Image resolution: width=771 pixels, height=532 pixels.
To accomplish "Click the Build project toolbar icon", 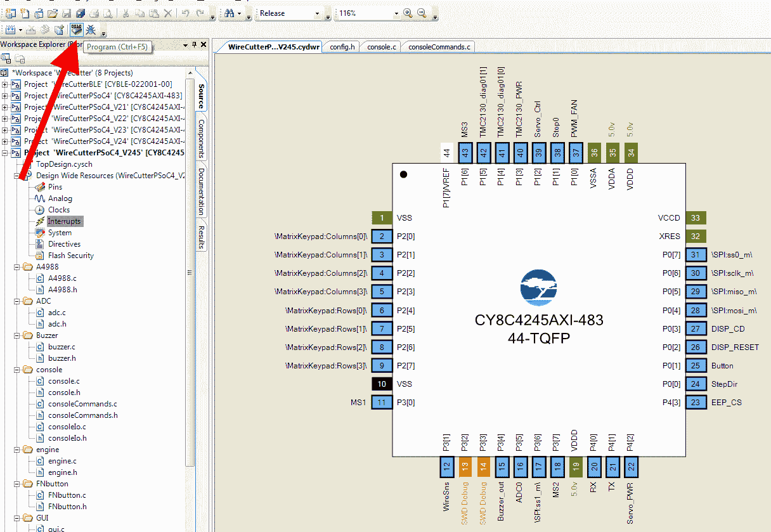I will [x=10, y=29].
